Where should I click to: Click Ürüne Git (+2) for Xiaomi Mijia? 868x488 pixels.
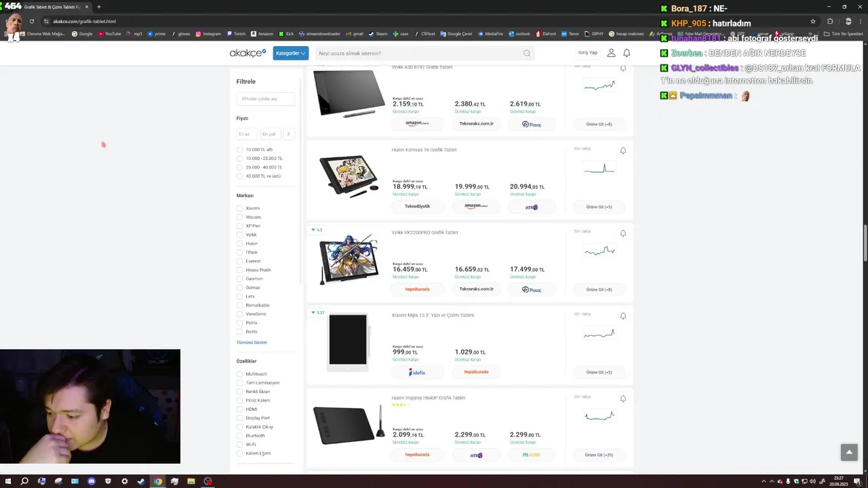(x=599, y=372)
